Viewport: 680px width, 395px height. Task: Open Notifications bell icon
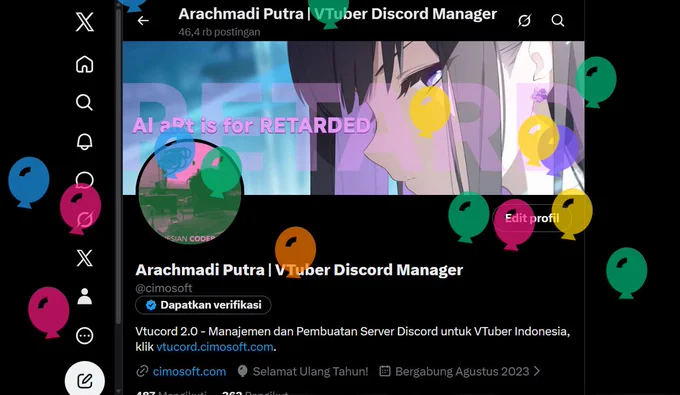pos(85,141)
